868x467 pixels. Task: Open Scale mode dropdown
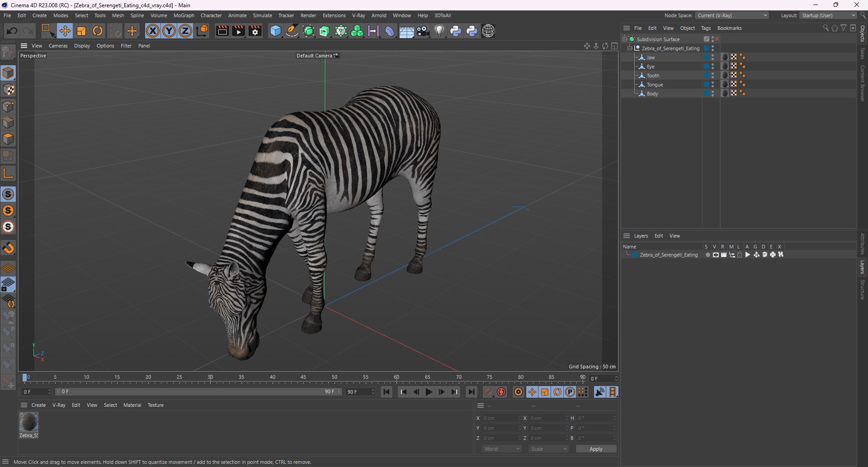click(x=548, y=449)
